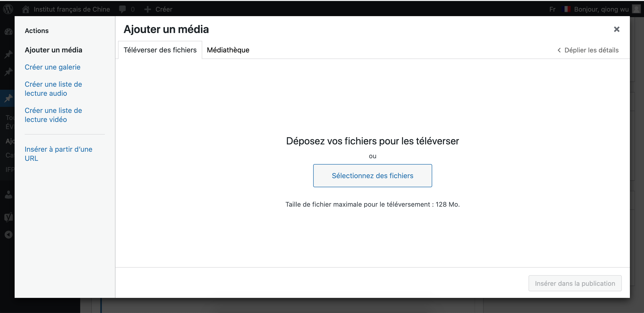Open Bonjour, qiong wu account menu
644x313 pixels.
coord(601,9)
